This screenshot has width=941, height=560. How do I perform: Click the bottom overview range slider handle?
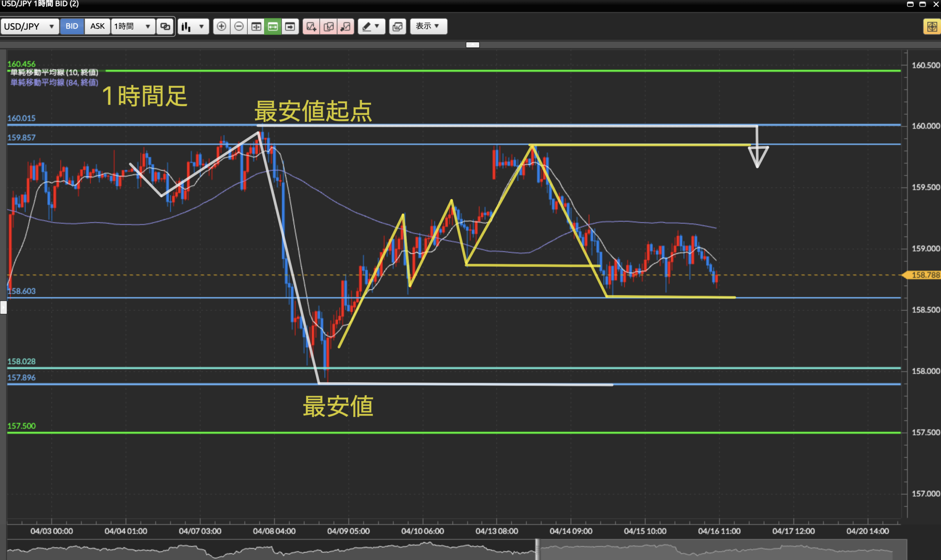[x=537, y=549]
